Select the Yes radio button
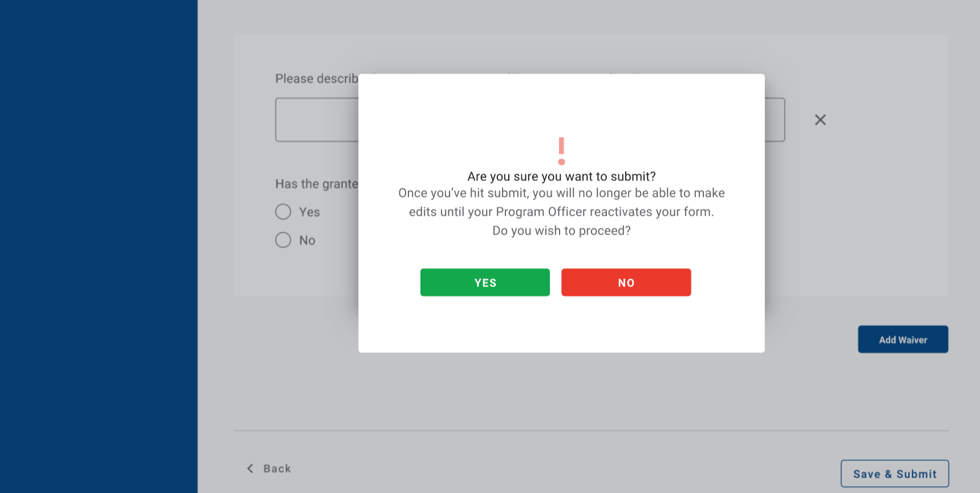 tap(284, 212)
